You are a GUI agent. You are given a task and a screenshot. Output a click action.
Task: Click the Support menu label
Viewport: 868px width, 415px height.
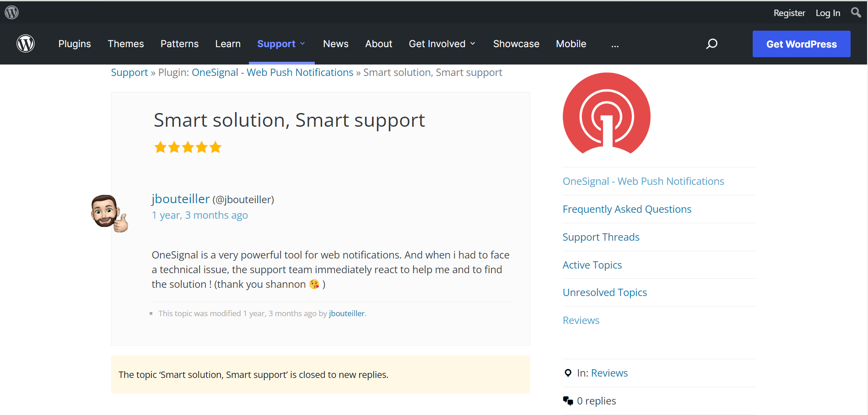click(x=276, y=44)
